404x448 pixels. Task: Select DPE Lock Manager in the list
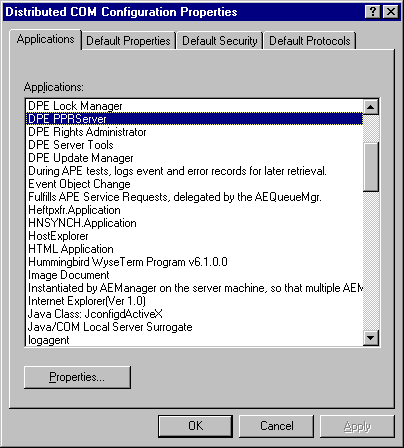point(194,106)
